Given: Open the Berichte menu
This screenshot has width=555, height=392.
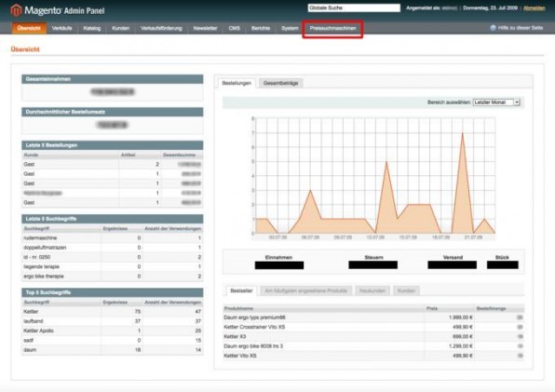Looking at the screenshot, I should pyautogui.click(x=261, y=28).
